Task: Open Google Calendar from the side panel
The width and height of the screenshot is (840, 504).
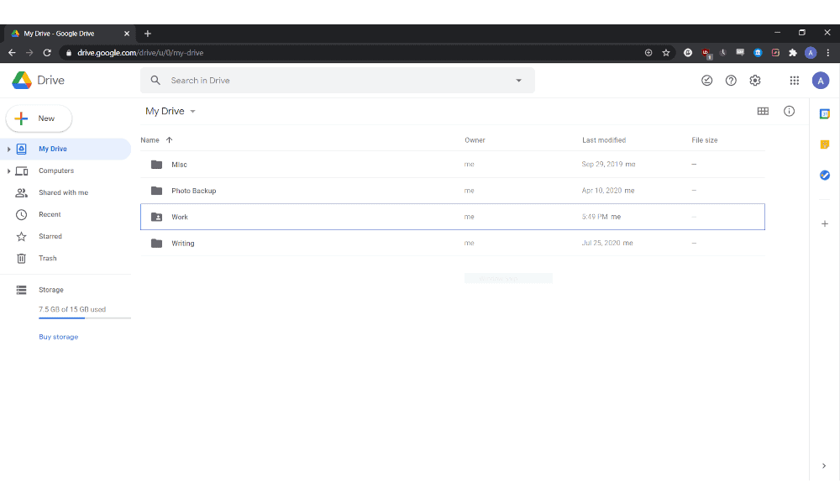Action: coord(825,113)
